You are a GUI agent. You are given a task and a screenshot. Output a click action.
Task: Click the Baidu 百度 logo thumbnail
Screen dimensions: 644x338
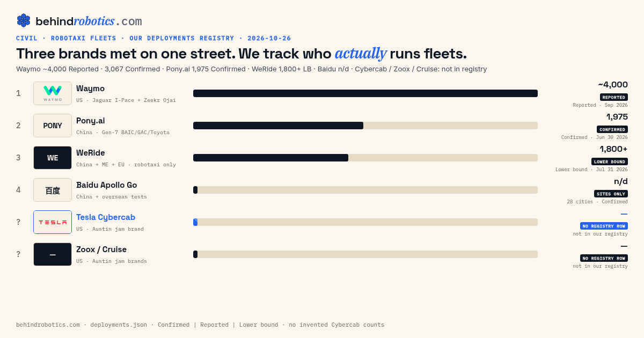(x=53, y=190)
